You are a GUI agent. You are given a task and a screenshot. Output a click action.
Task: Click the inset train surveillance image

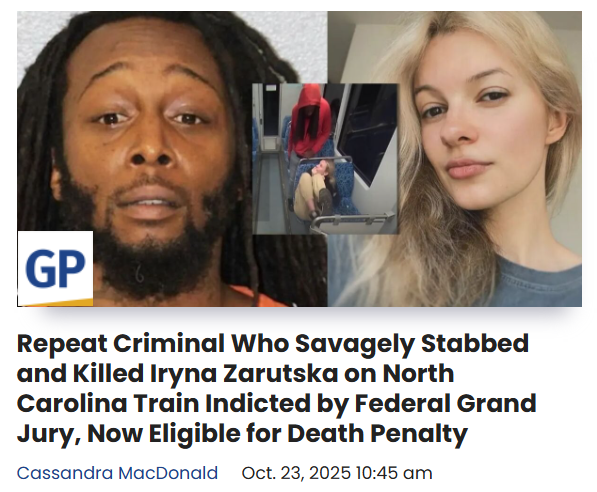pos(326,159)
